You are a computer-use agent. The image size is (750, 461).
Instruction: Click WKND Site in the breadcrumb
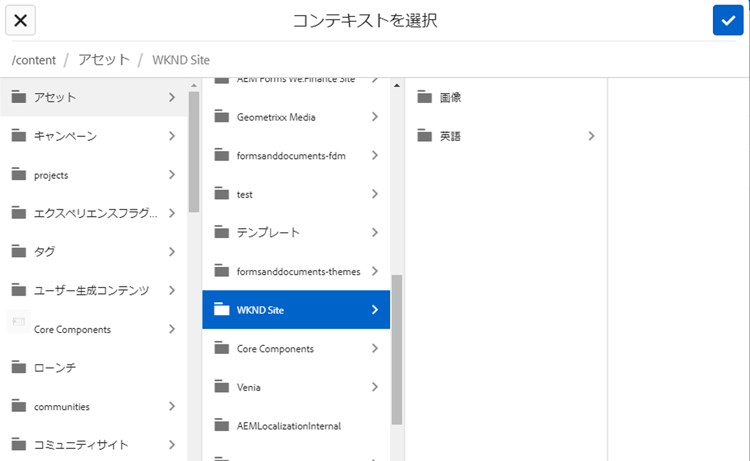coord(181,60)
